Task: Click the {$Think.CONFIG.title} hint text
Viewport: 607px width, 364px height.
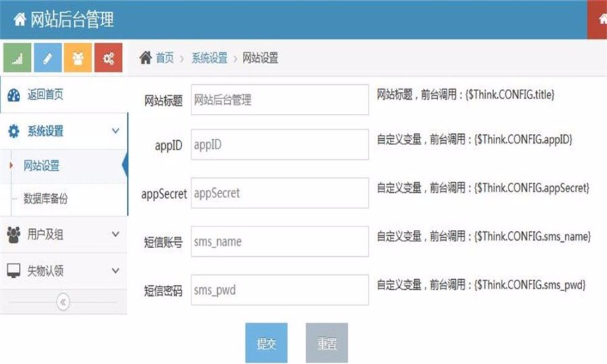Action: (510, 95)
